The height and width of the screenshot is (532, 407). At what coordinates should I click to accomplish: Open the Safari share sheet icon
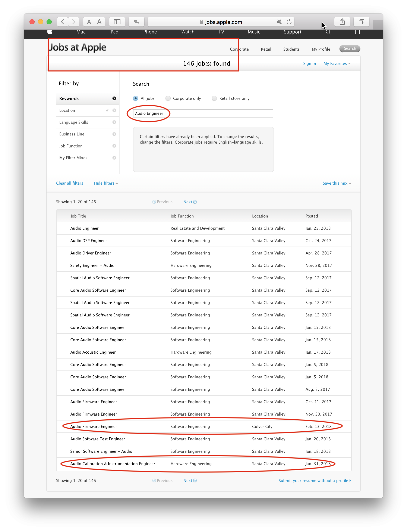[342, 22]
